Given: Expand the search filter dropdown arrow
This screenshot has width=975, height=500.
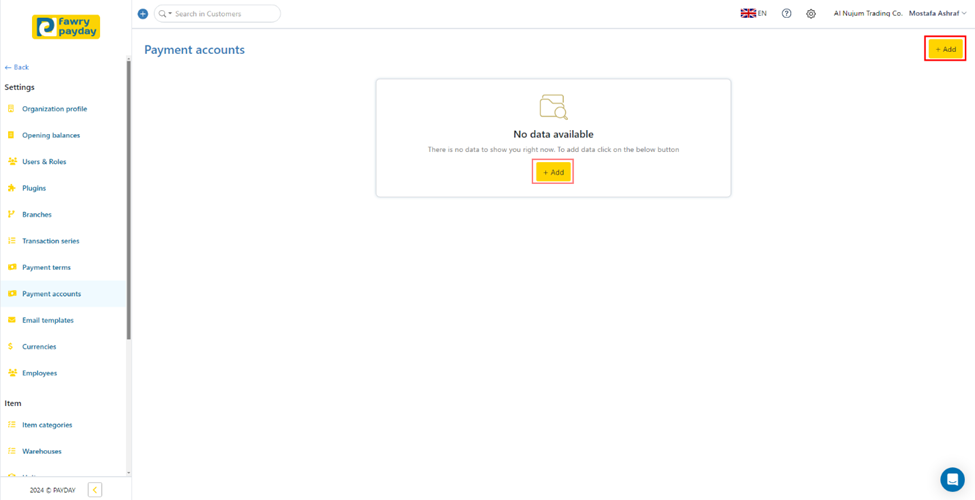Looking at the screenshot, I should (x=170, y=14).
